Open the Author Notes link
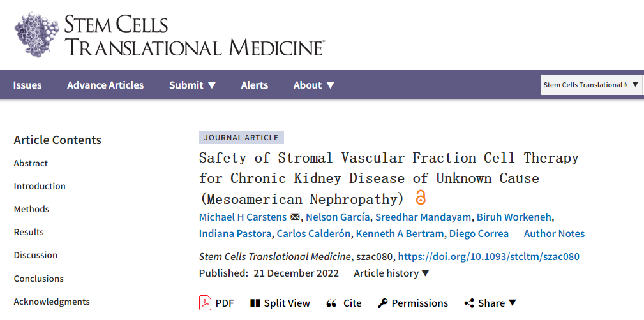This screenshot has height=320, width=644. point(554,234)
